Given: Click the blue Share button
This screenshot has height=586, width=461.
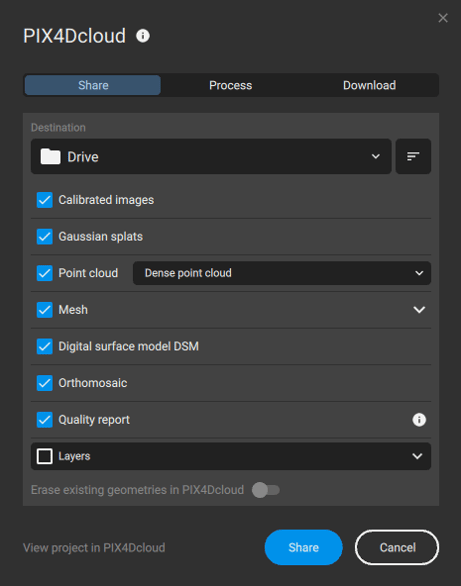Looking at the screenshot, I should (303, 548).
